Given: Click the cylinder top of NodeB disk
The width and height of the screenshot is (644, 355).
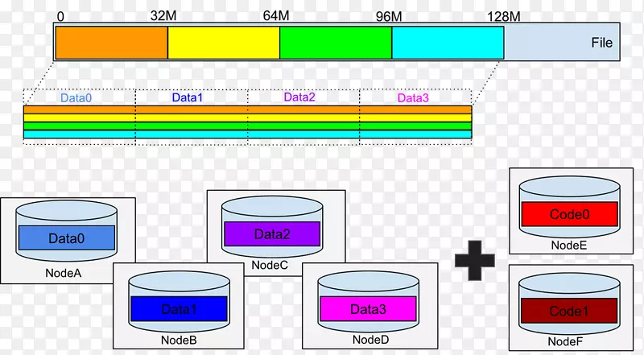Looking at the screenshot, I should pos(179,282).
